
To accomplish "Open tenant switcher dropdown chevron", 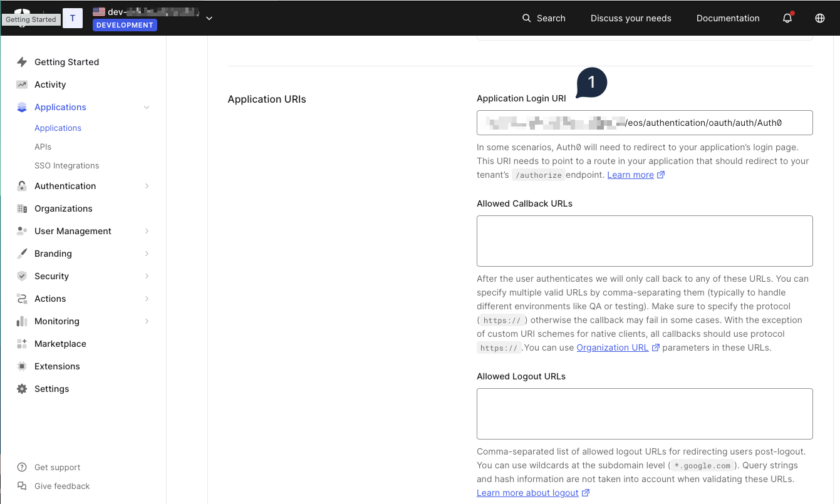I will [x=209, y=18].
